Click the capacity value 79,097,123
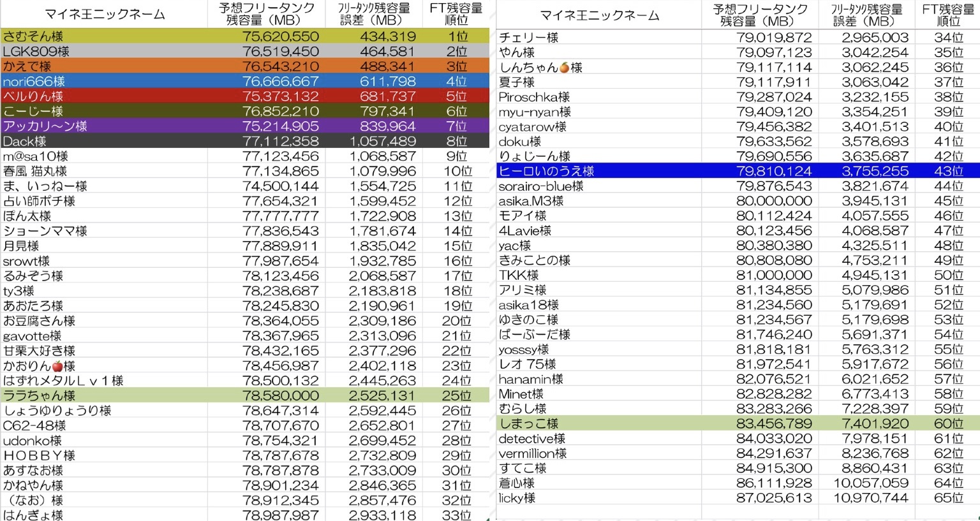Viewport: 980px width, 521px height. pyautogui.click(x=774, y=52)
